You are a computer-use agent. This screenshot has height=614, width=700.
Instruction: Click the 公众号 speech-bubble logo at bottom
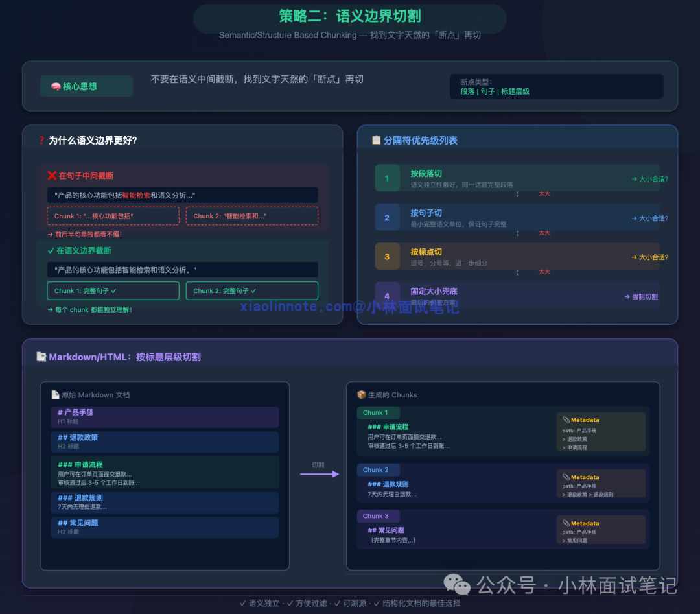458,585
